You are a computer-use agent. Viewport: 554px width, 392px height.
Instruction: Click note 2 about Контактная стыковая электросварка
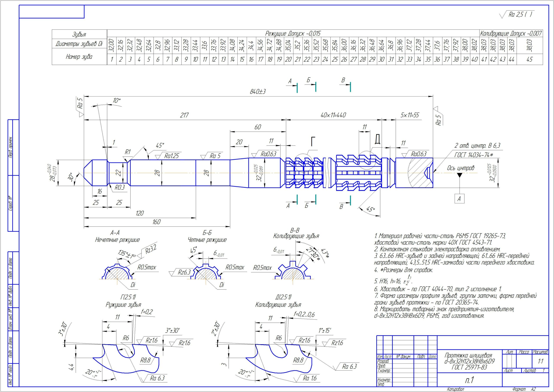437,249
